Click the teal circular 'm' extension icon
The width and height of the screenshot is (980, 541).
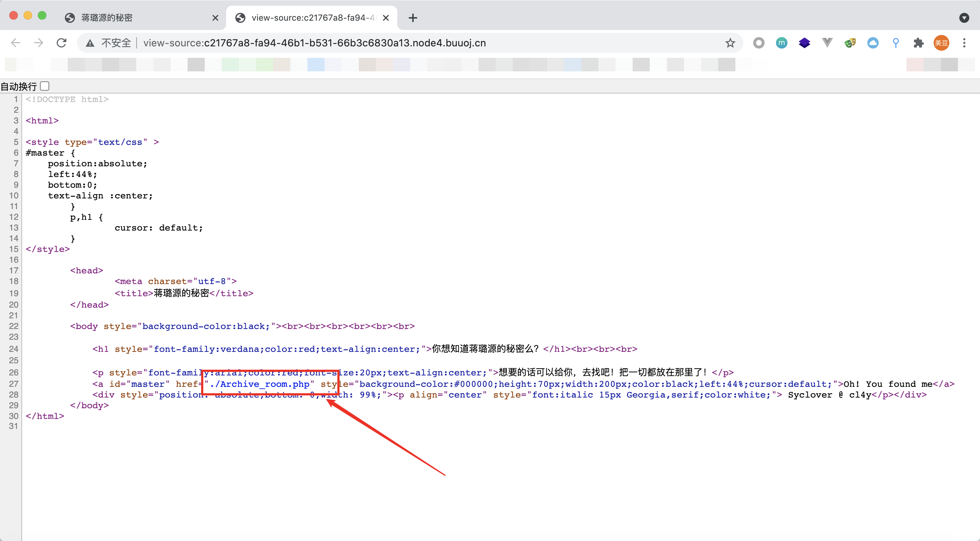coord(781,42)
